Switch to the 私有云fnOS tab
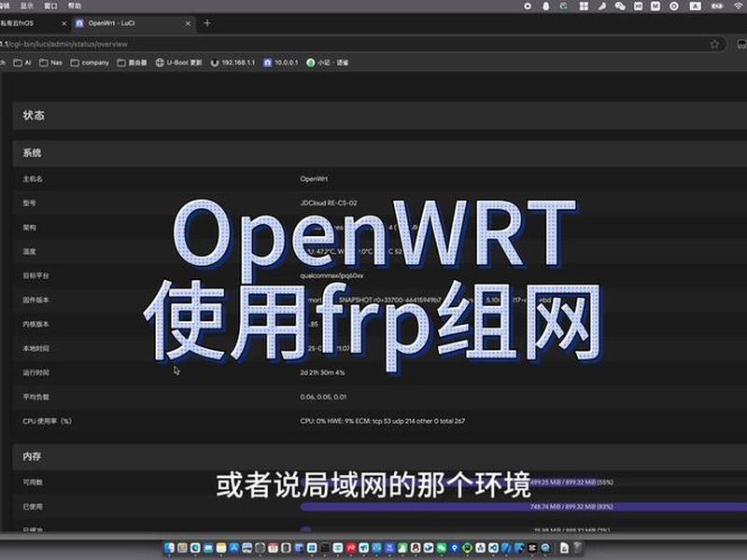 [x=19, y=22]
